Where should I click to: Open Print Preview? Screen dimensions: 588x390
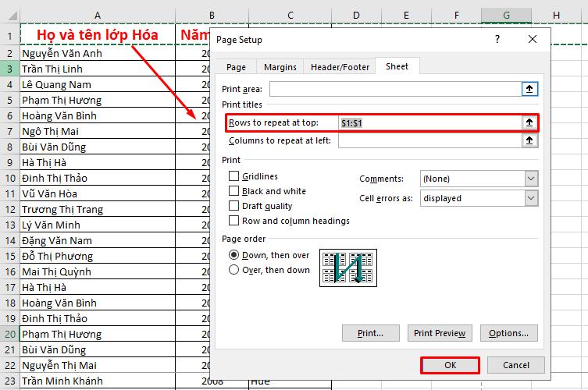[x=440, y=333]
